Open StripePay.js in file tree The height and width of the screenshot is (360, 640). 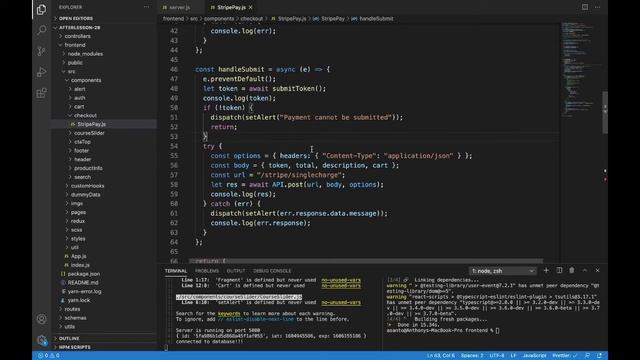pos(91,124)
